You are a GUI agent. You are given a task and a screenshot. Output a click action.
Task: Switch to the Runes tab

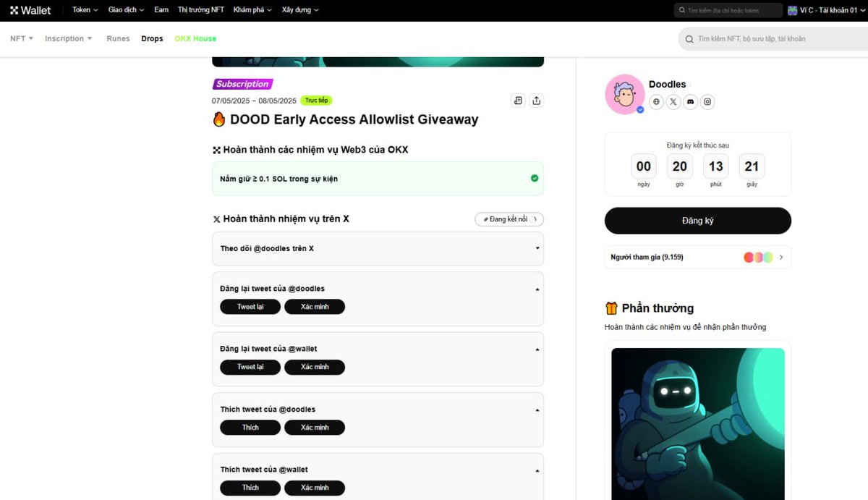(x=118, y=38)
